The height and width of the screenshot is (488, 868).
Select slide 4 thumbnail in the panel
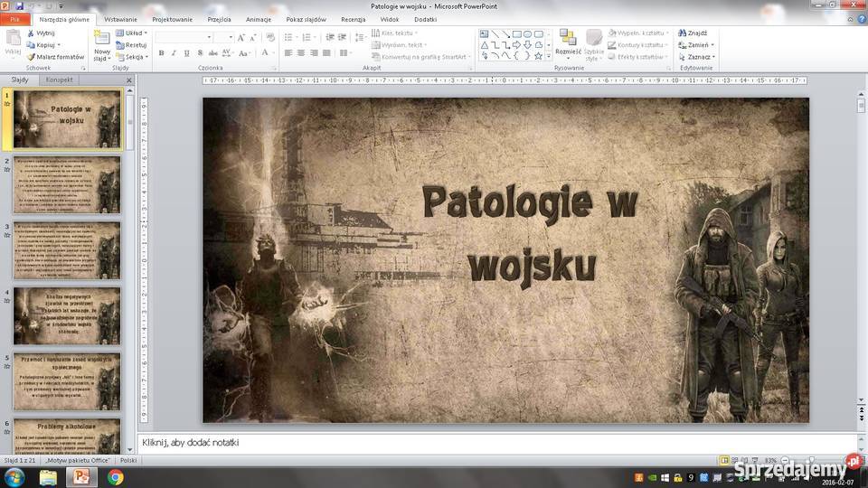(66, 315)
